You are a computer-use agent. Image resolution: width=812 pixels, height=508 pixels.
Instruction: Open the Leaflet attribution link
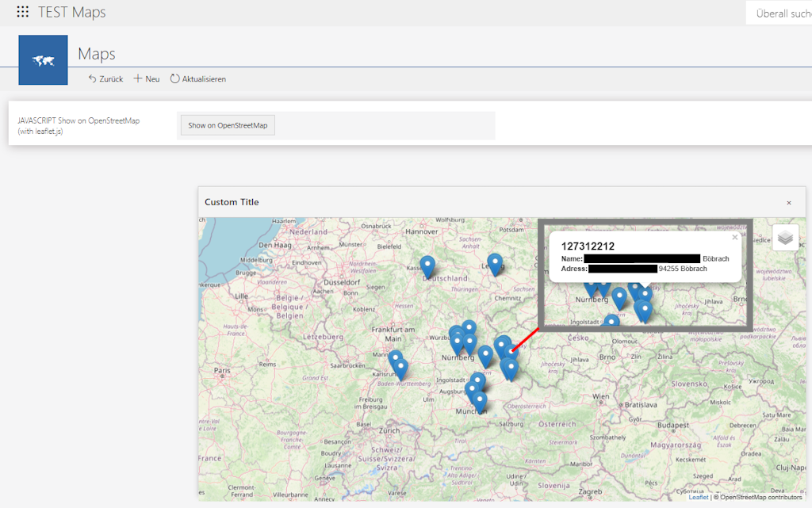tap(699, 497)
